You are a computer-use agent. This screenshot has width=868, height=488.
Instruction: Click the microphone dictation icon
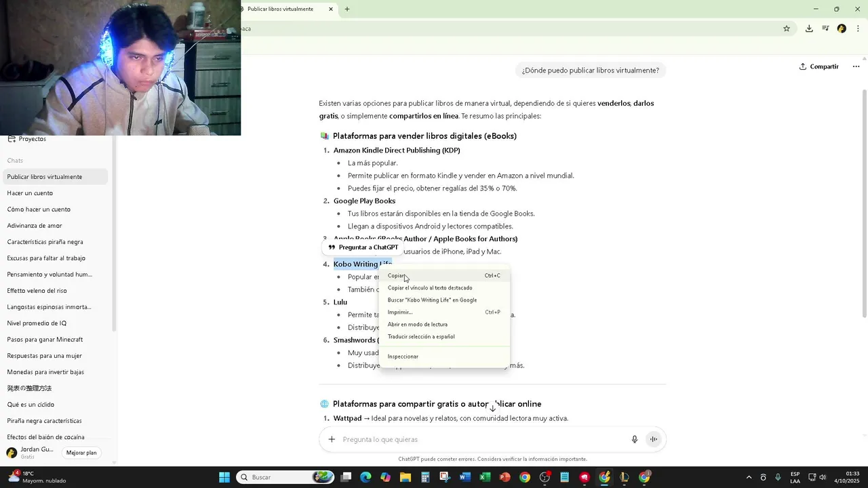635,439
